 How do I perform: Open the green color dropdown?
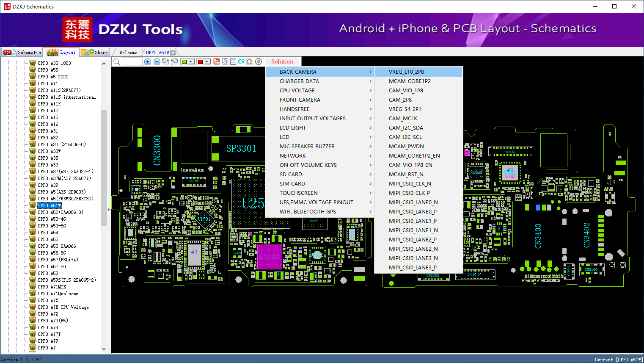pos(187,62)
